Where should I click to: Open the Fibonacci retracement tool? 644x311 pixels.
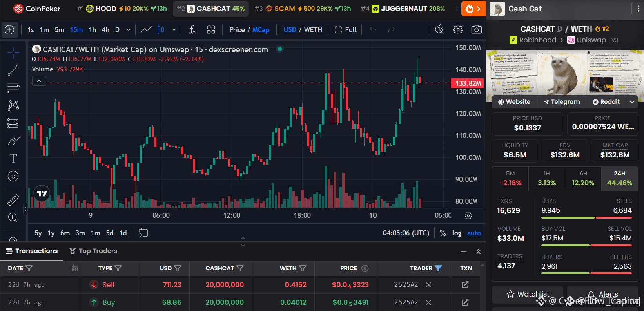13,88
